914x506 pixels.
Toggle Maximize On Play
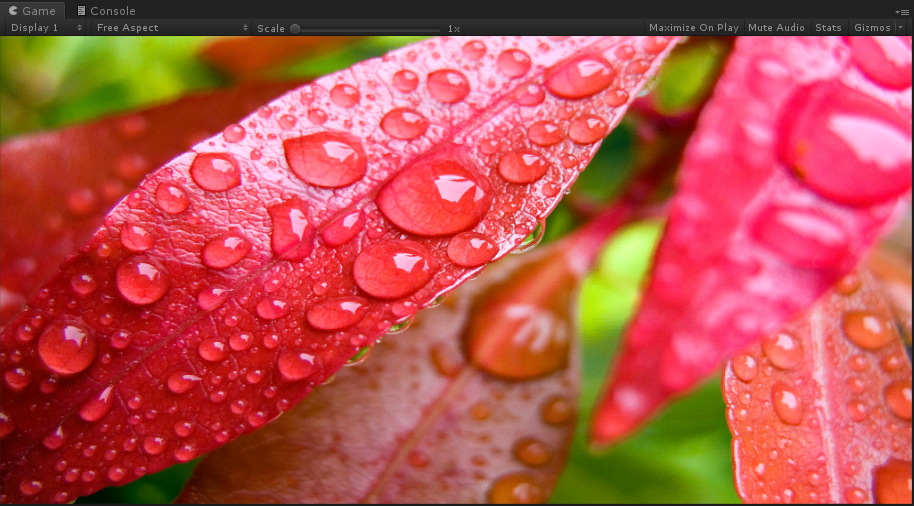click(694, 27)
